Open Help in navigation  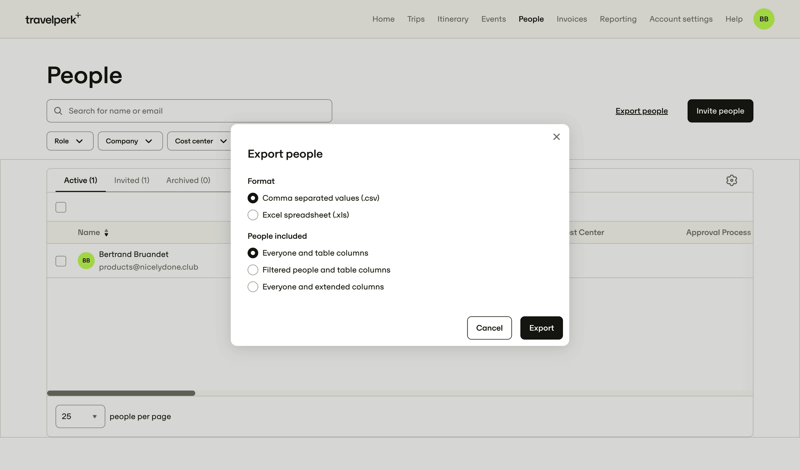tap(734, 19)
